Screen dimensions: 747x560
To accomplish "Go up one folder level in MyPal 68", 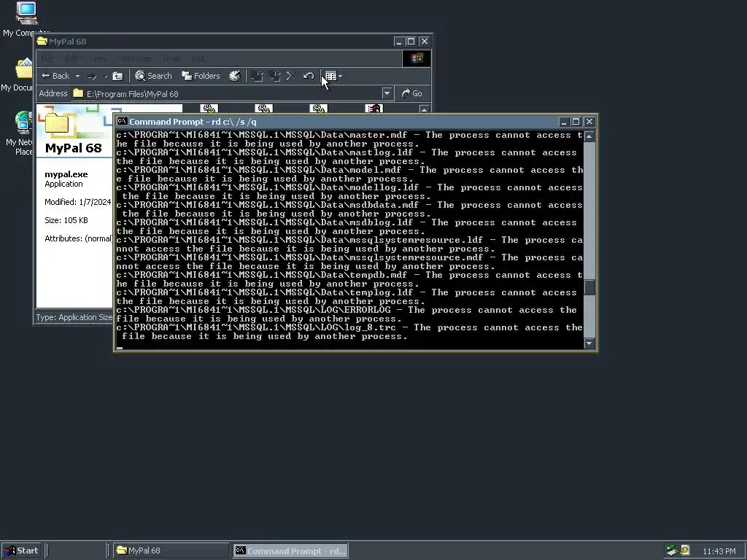I will click(117, 76).
